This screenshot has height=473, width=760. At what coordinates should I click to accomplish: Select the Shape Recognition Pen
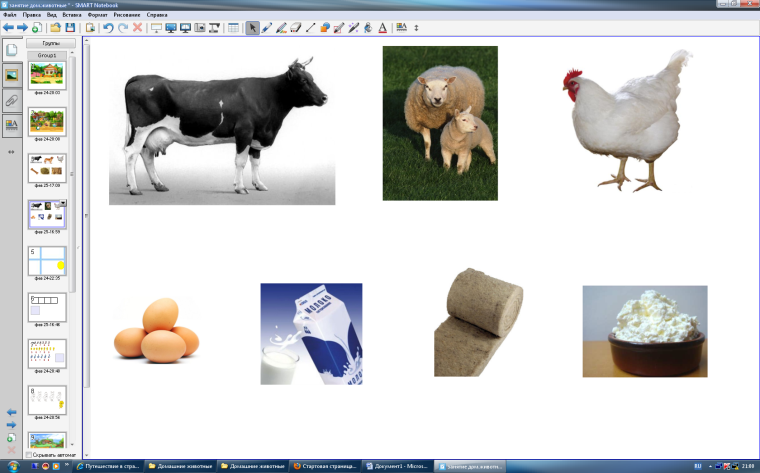[339, 28]
